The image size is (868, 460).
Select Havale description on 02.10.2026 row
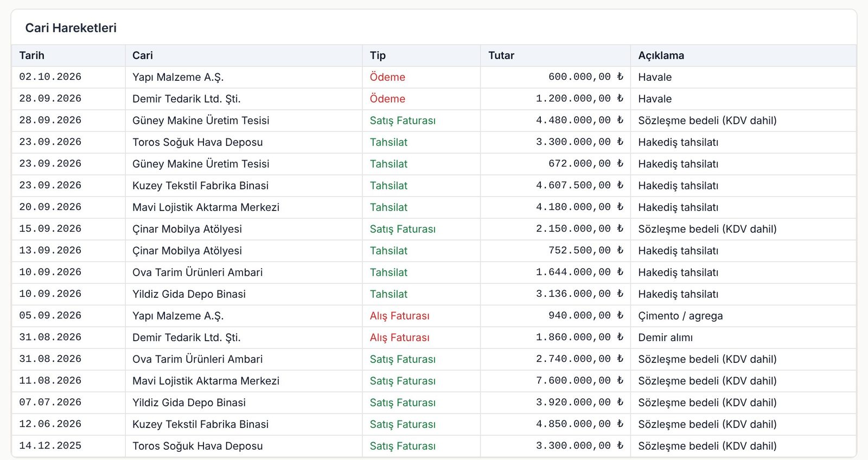(655, 77)
